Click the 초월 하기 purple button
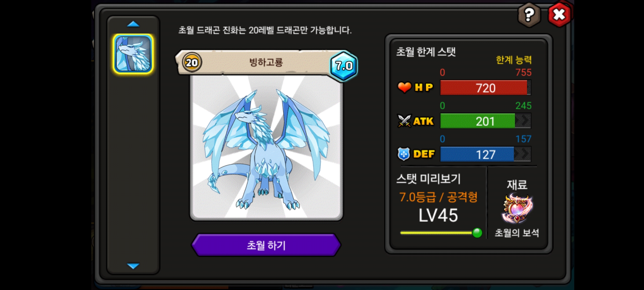This screenshot has height=290, width=644. click(266, 245)
